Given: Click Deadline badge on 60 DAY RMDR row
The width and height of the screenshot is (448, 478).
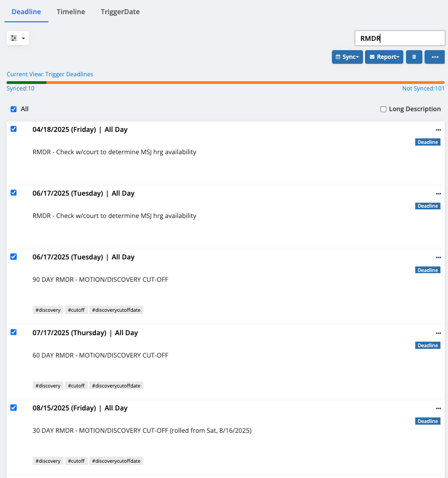Looking at the screenshot, I should (428, 346).
